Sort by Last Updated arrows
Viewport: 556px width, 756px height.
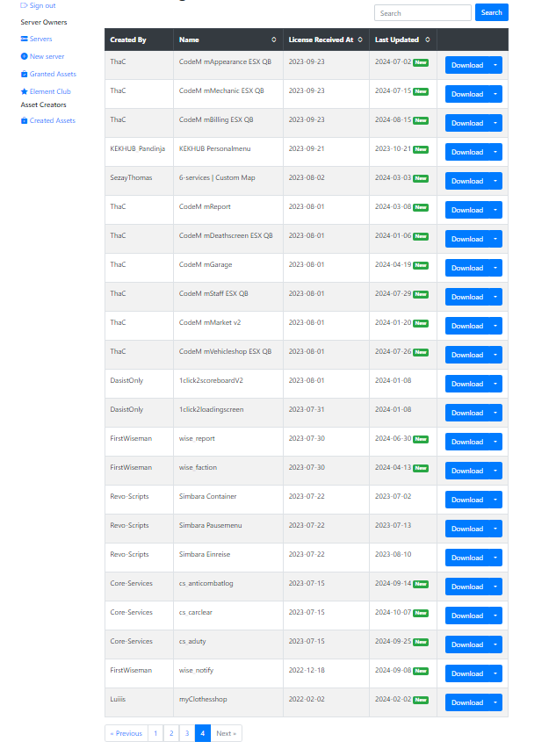[428, 40]
